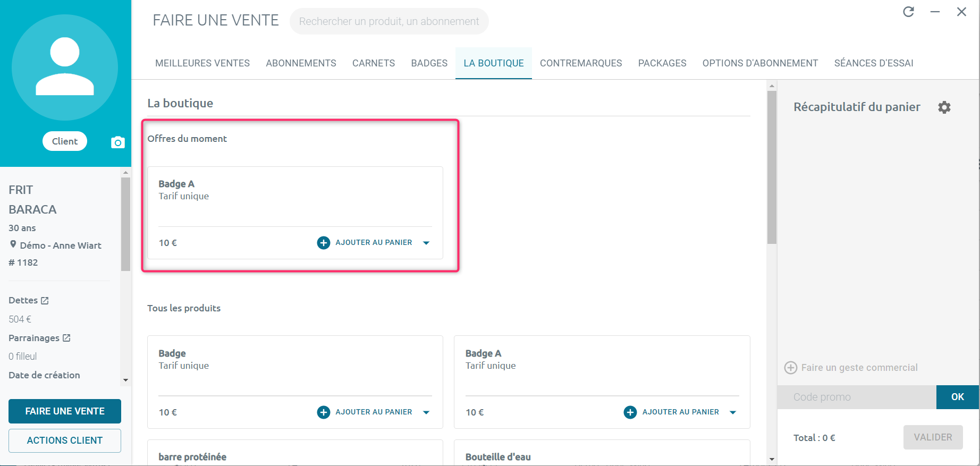Click the plus icon of Faire un geste commercial

click(x=791, y=368)
